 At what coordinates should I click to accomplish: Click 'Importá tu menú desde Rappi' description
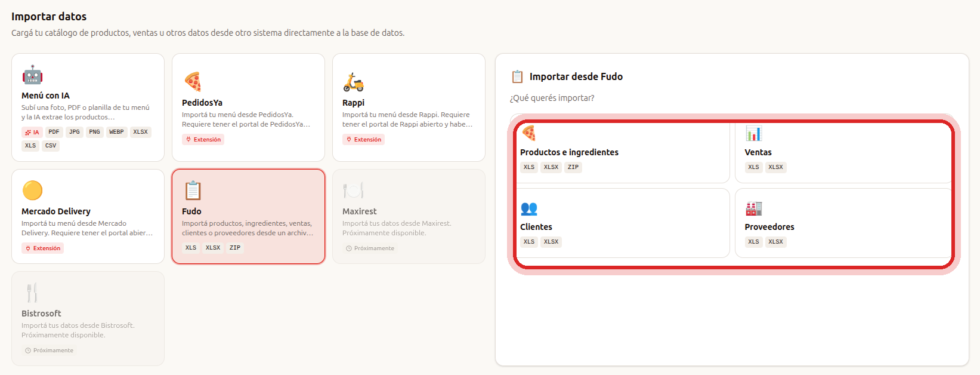pos(407,119)
